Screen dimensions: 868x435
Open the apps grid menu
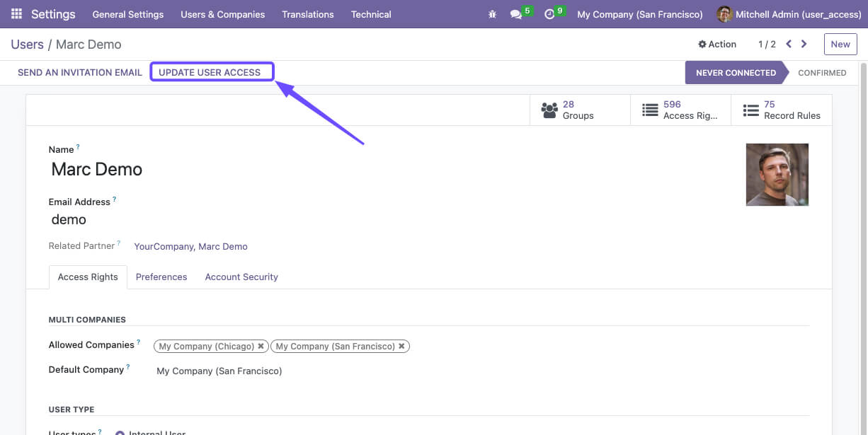point(15,13)
